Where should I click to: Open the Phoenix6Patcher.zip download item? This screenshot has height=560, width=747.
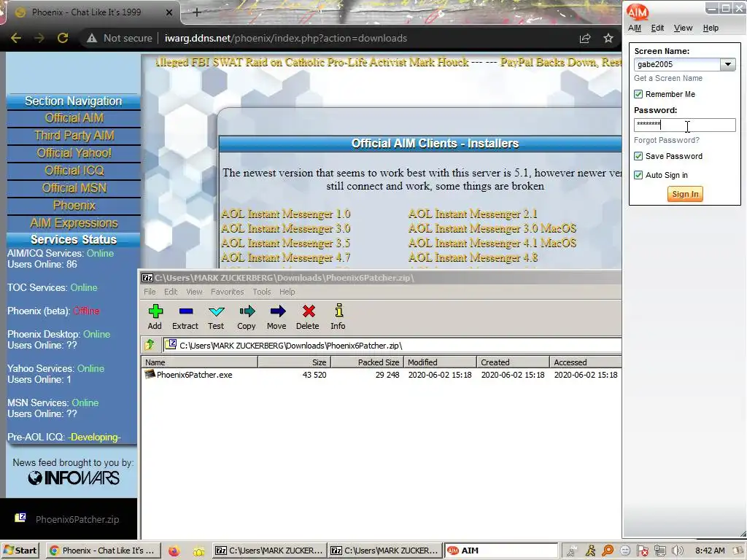click(x=66, y=519)
